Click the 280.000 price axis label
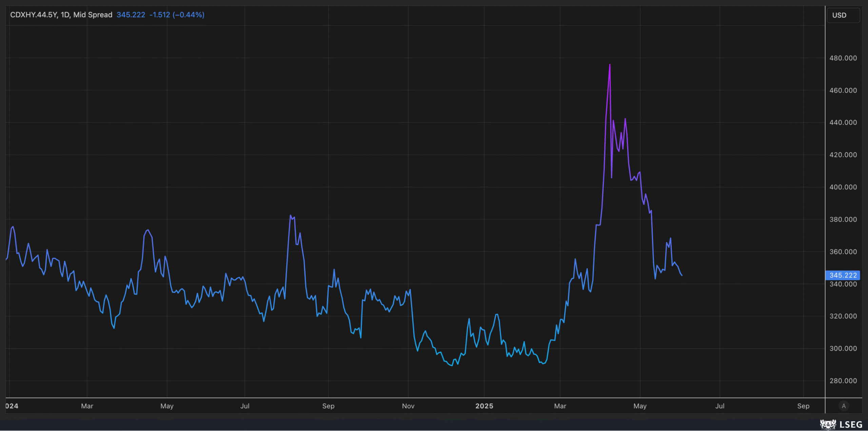The image size is (868, 431). coord(843,381)
